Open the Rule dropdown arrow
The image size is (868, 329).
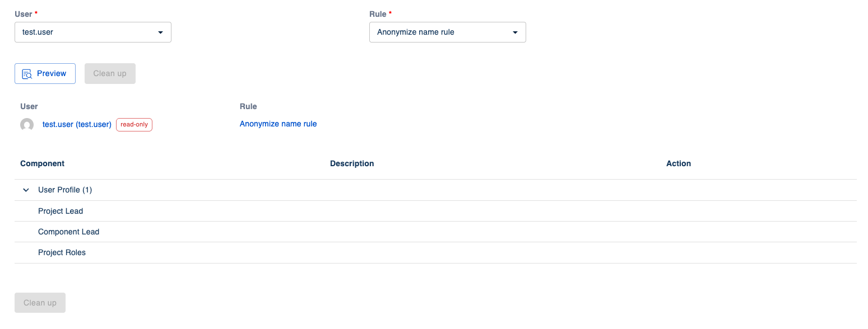pyautogui.click(x=515, y=32)
